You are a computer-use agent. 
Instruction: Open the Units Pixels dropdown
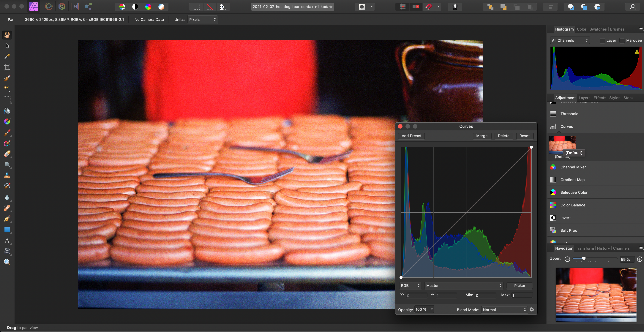[x=203, y=20]
